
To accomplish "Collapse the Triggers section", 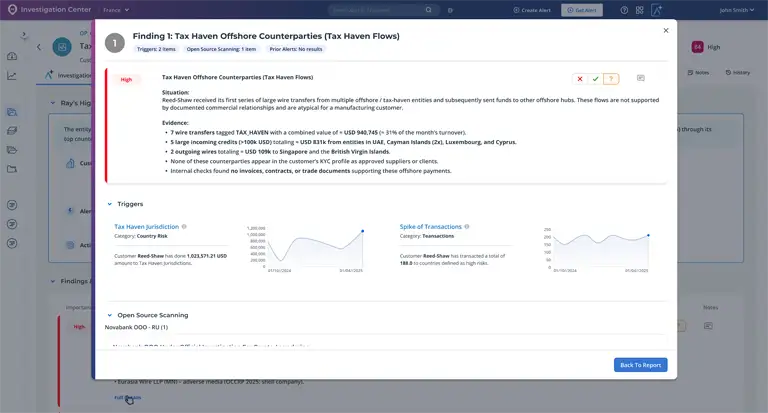I will (x=110, y=204).
